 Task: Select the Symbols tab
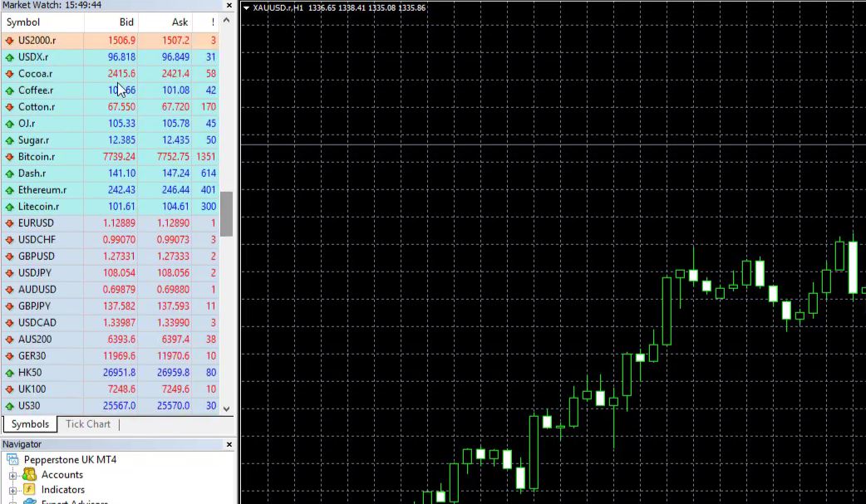[30, 424]
